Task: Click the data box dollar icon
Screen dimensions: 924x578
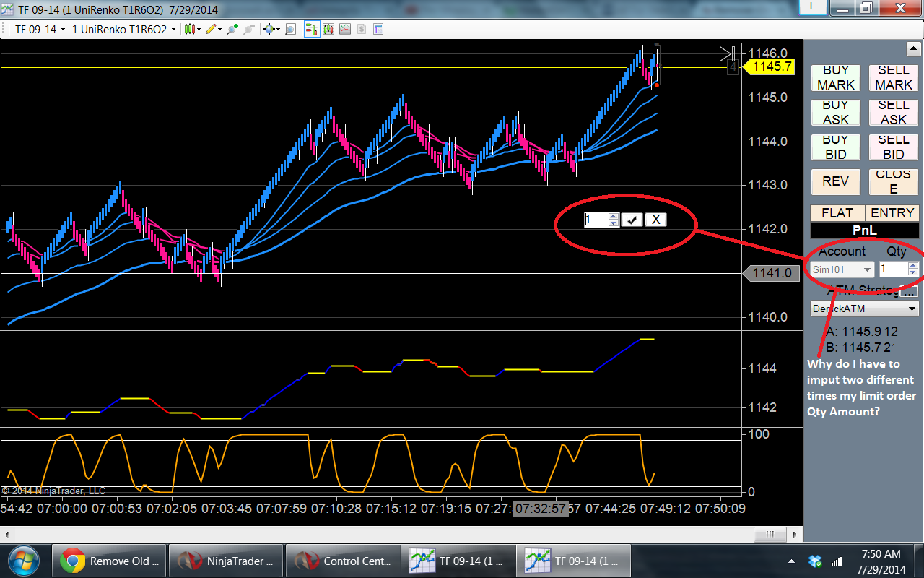Action: pos(362,30)
